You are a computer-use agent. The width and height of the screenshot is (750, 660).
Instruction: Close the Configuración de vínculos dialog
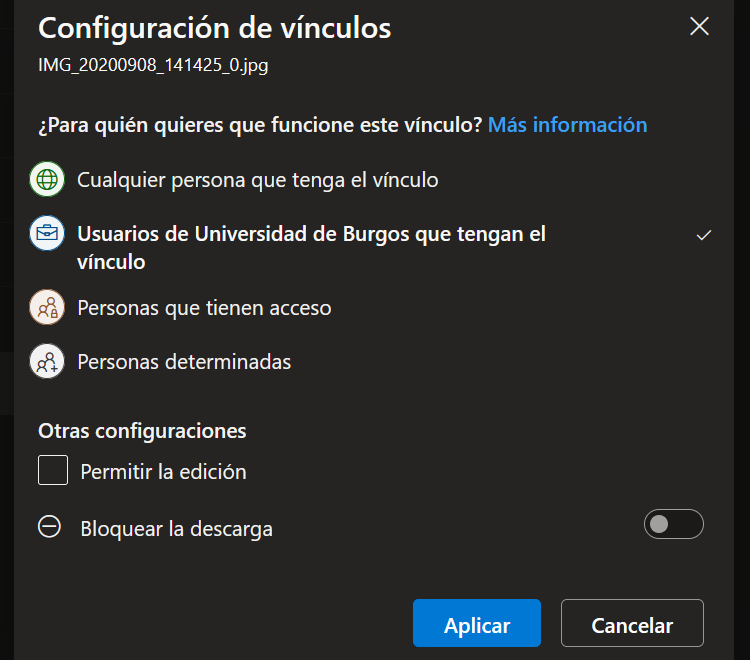tap(699, 26)
